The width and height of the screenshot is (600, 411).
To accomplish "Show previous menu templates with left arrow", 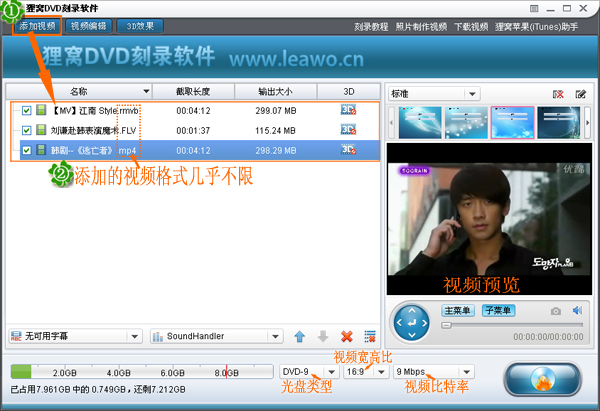I will 391,122.
